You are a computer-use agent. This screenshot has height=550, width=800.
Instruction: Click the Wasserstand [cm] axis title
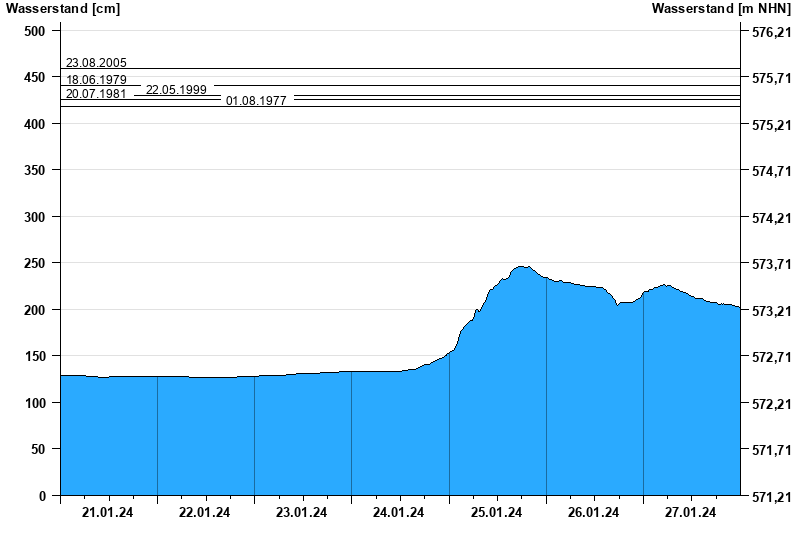coord(63,9)
